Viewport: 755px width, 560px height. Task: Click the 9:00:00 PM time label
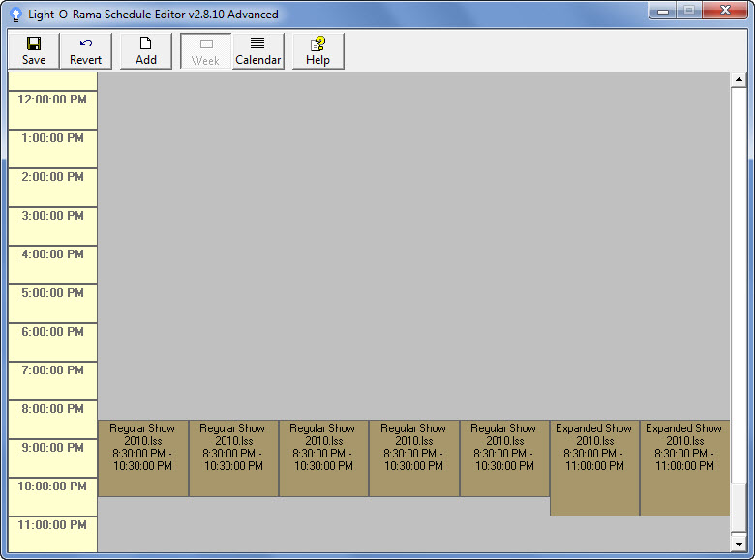coord(52,458)
